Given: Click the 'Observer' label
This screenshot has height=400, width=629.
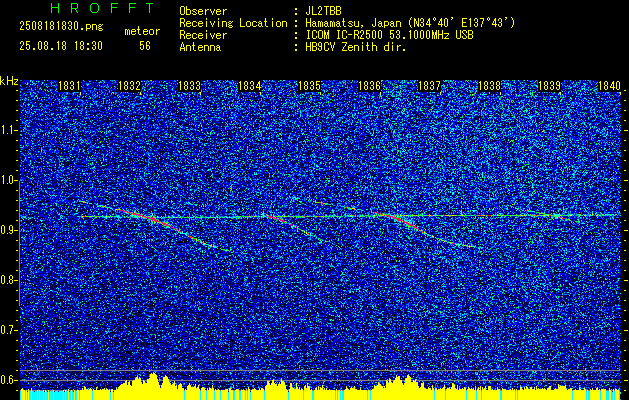Looking at the screenshot, I should (203, 11).
